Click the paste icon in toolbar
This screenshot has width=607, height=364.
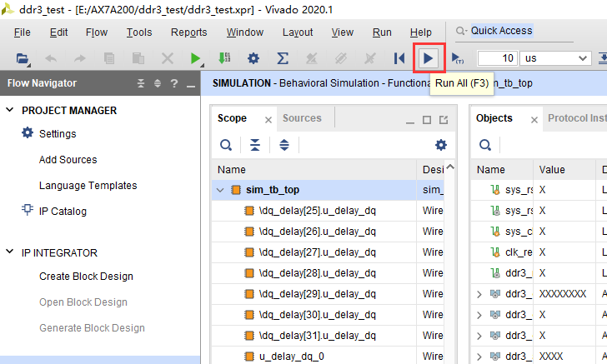pyautogui.click(x=138, y=59)
